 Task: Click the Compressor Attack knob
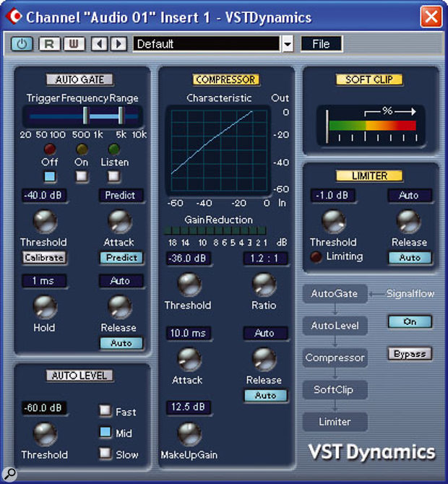pyautogui.click(x=189, y=359)
